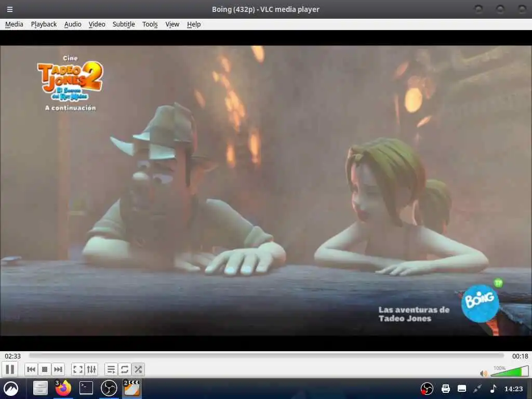Click the OBS recording tray icon
532x399 pixels.
coord(427,389)
